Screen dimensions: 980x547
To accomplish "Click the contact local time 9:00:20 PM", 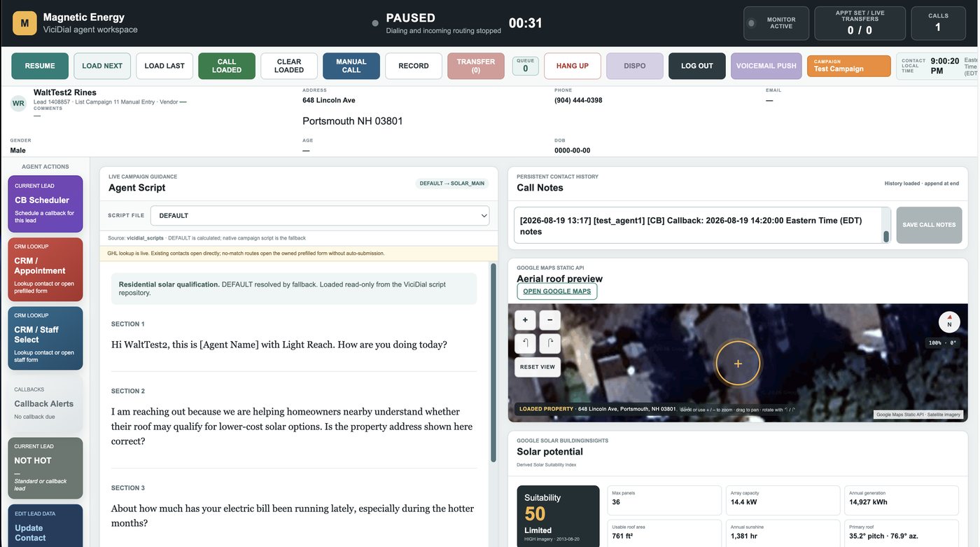I will click(x=944, y=66).
